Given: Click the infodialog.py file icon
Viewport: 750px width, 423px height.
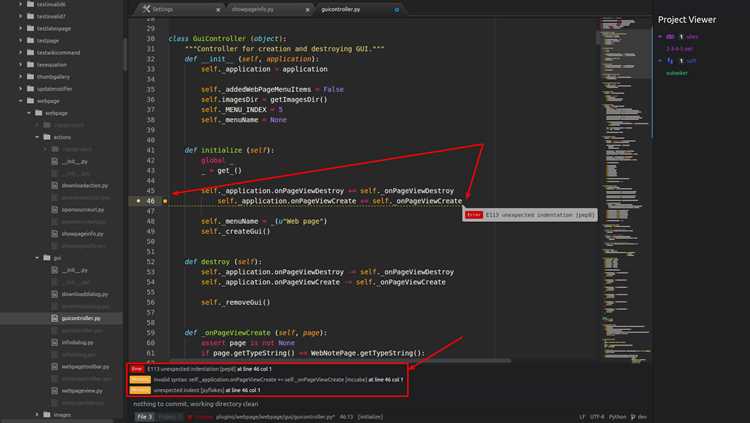Looking at the screenshot, I should [55, 343].
